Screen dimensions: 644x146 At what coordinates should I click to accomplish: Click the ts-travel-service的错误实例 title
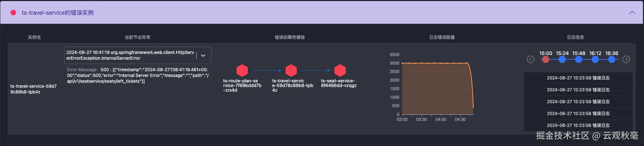click(x=58, y=13)
